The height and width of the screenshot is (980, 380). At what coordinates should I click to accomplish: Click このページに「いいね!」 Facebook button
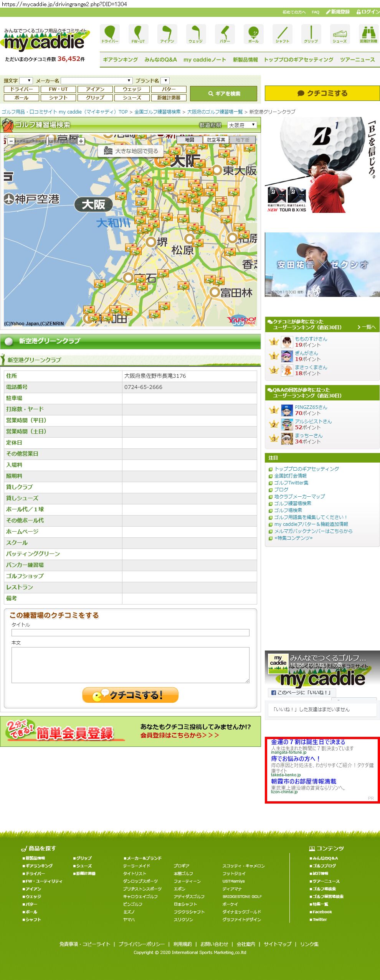[302, 693]
